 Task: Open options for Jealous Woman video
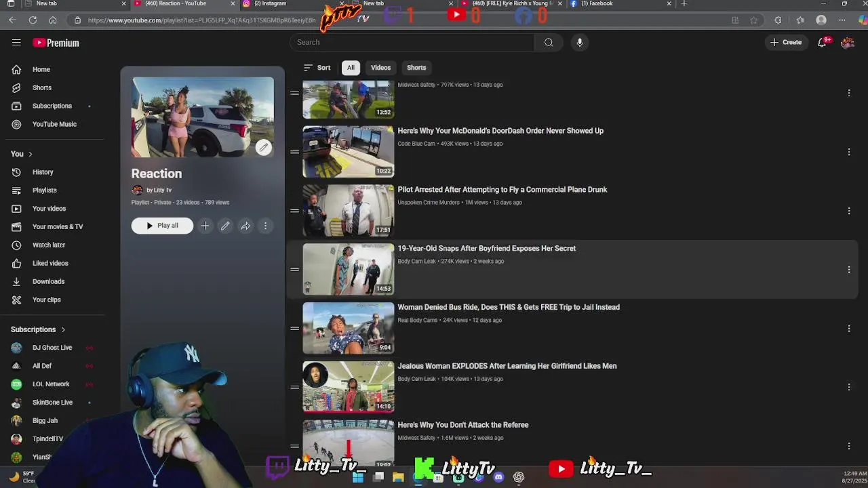[849, 387]
